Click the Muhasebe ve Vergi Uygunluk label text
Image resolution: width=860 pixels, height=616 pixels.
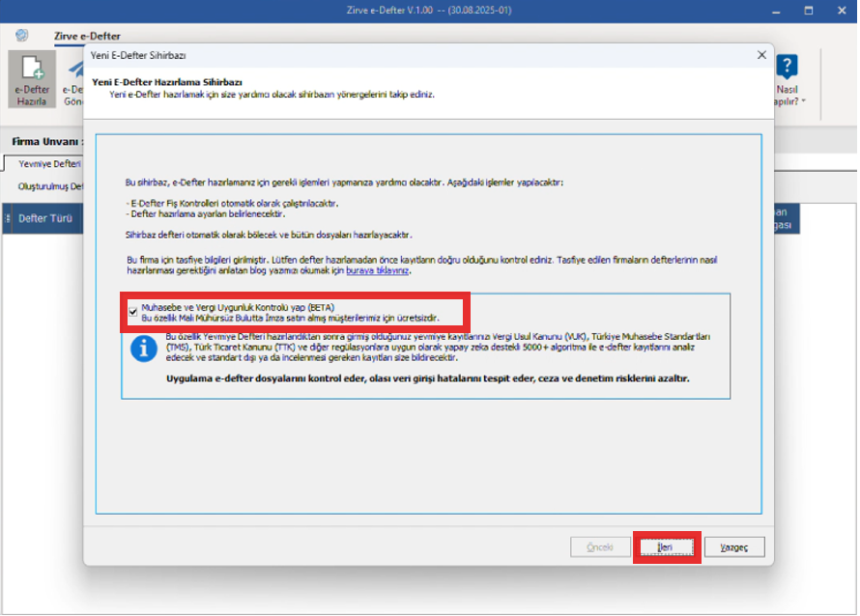click(x=238, y=307)
